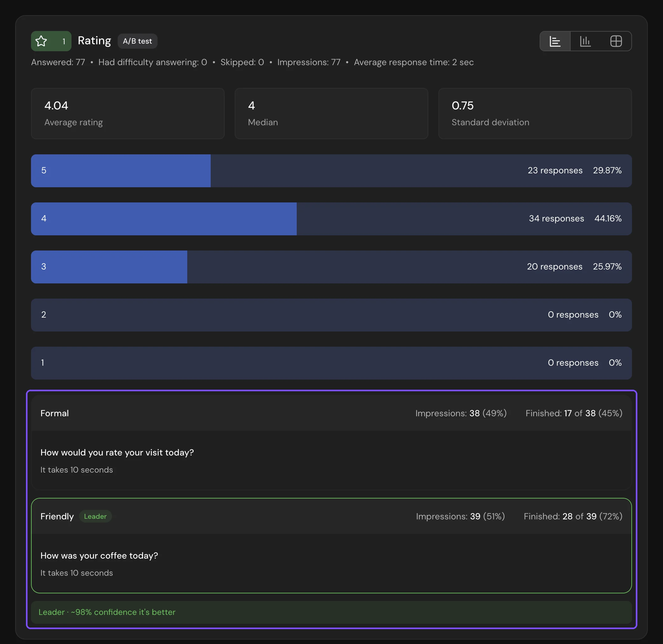This screenshot has width=663, height=644.
Task: Select the horizontal bar chart view icon
Action: (x=555, y=41)
